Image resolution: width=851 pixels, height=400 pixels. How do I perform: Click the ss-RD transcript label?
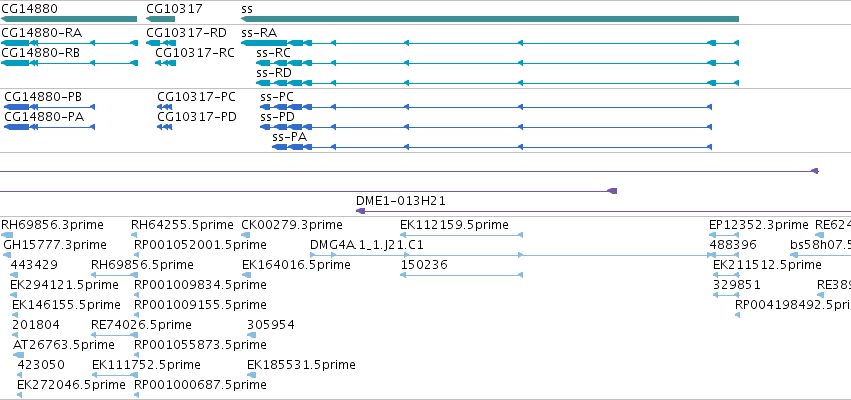274,73
